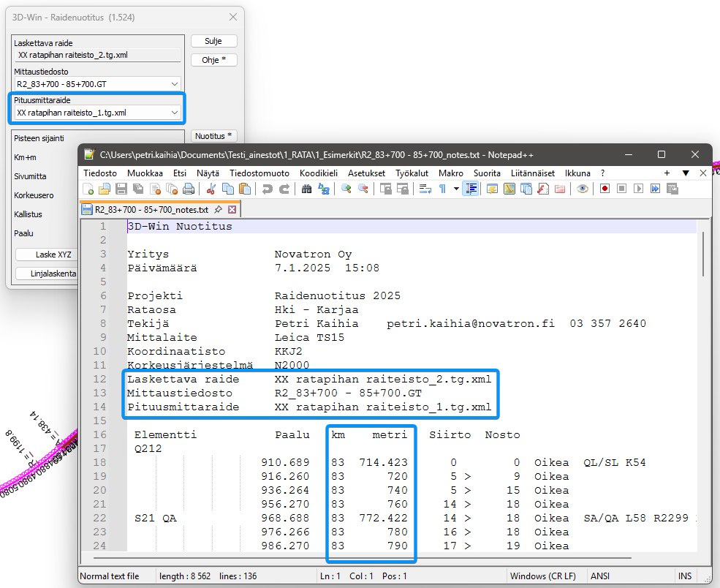Screen dimensions: 720x588
Task: Toggle the show all characters pilcrow icon
Action: click(x=442, y=189)
